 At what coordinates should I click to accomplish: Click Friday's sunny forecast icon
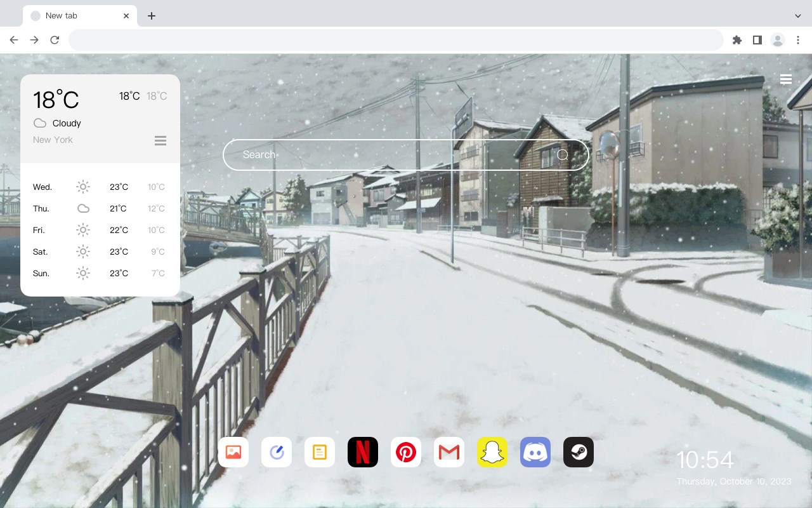coord(83,230)
